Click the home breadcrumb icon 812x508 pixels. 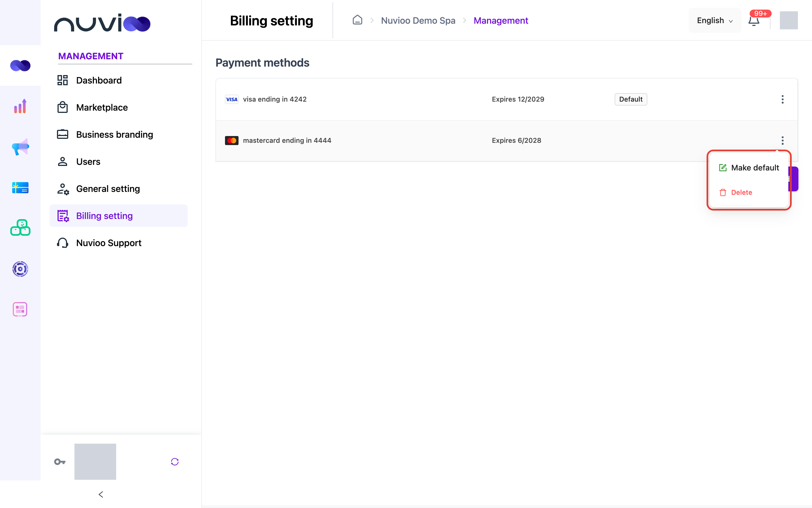(357, 20)
